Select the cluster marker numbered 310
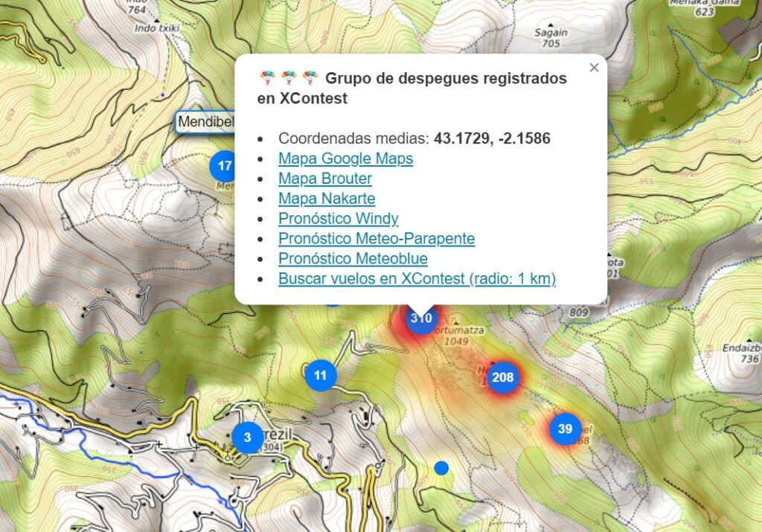The image size is (762, 532). (421, 318)
